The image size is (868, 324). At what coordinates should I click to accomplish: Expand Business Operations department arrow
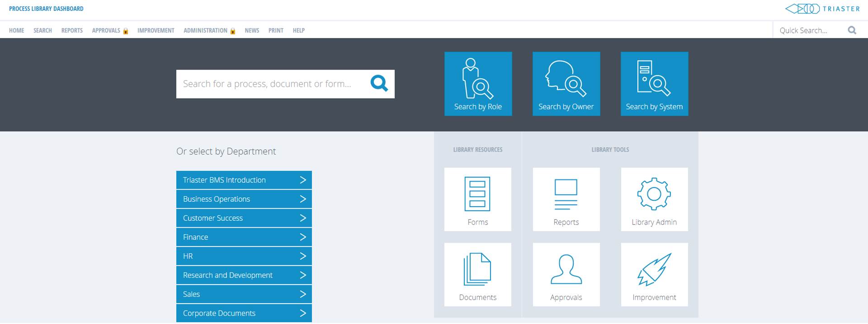pyautogui.click(x=303, y=199)
